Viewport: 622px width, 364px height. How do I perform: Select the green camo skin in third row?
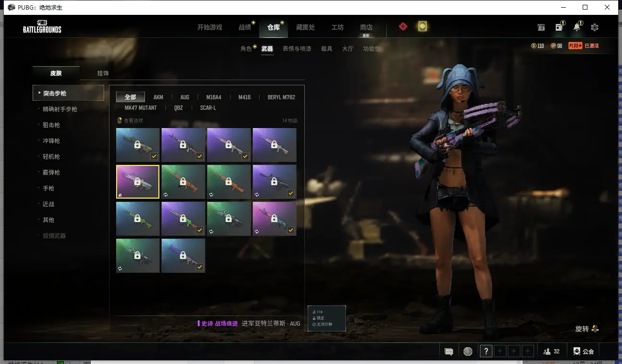pyautogui.click(x=138, y=219)
